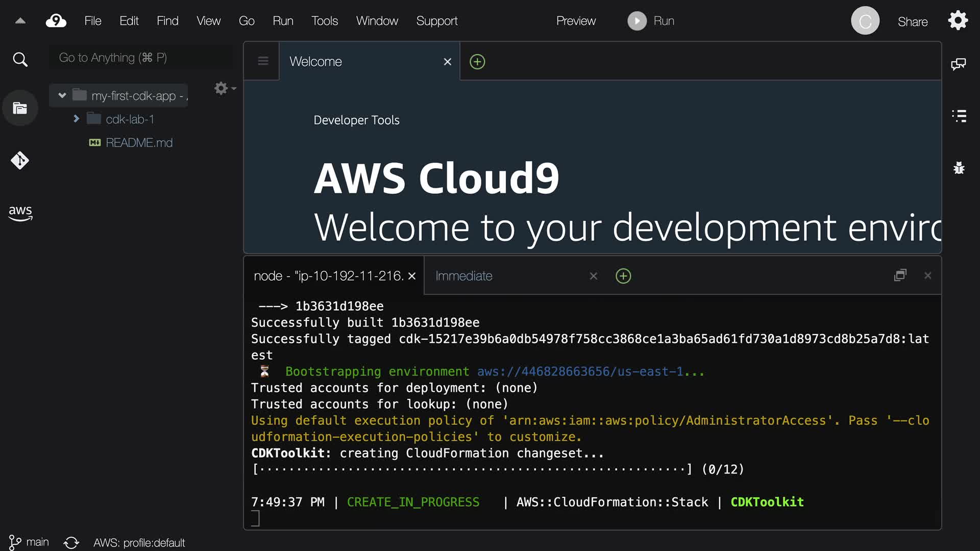Viewport: 980px width, 551px height.
Task: Click the search magnifier icon in sidebar
Action: click(x=20, y=60)
